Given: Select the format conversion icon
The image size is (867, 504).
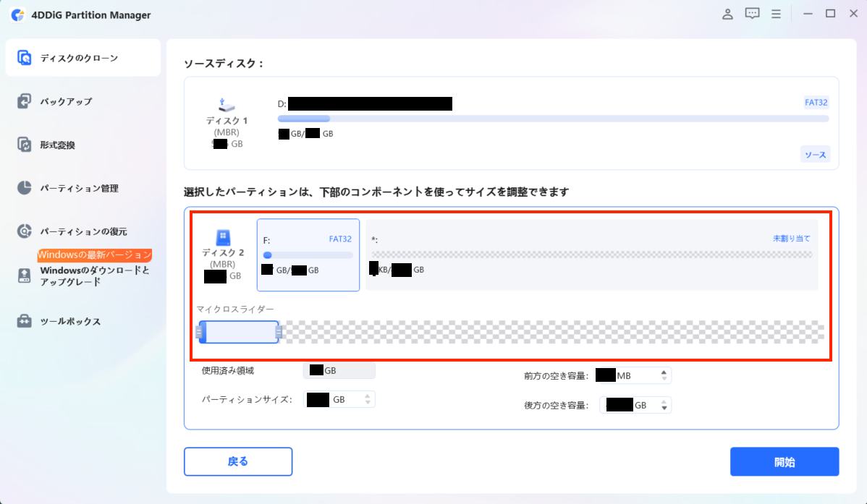Looking at the screenshot, I should click(x=25, y=145).
